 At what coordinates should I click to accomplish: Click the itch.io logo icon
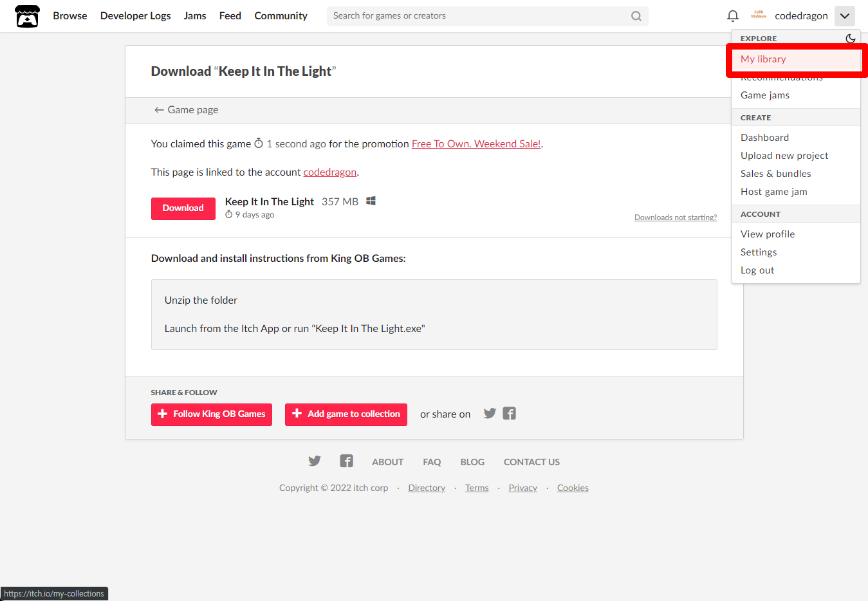(x=27, y=16)
